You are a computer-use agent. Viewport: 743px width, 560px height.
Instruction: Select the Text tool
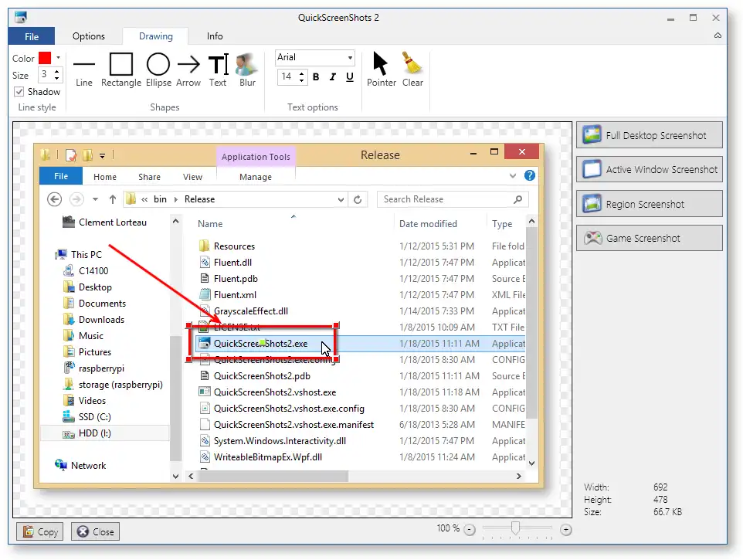click(x=218, y=70)
